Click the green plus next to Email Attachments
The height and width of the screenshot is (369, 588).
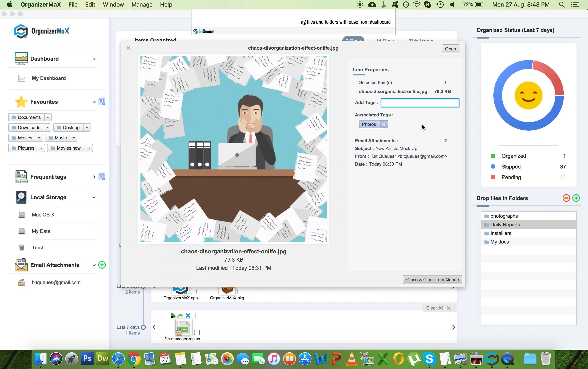pos(102,265)
